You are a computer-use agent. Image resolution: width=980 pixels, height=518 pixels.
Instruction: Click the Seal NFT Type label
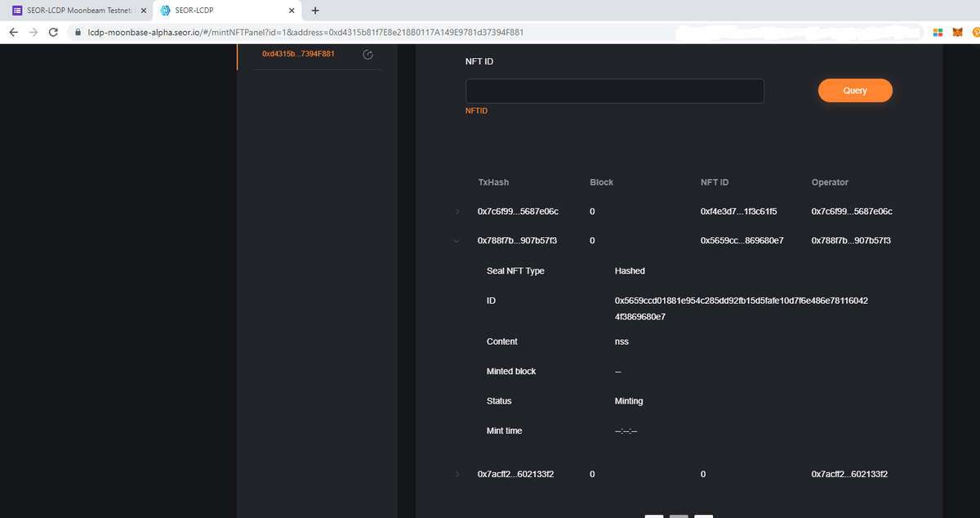coord(515,270)
